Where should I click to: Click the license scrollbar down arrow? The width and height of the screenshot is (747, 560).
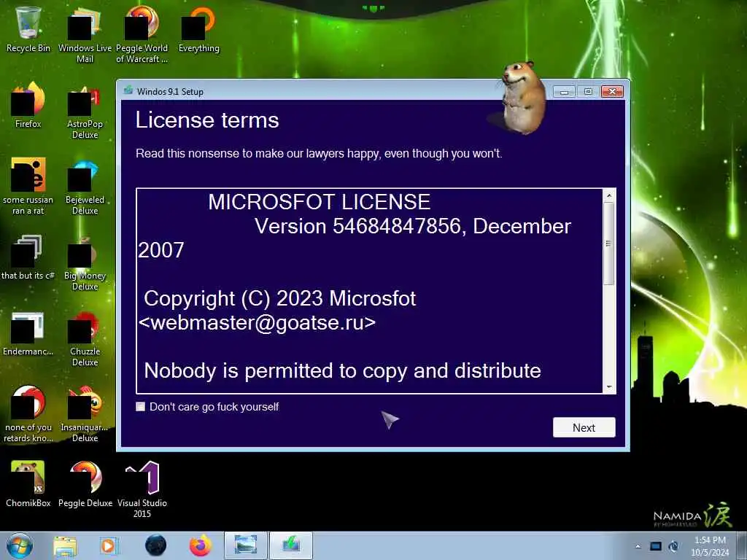point(609,387)
